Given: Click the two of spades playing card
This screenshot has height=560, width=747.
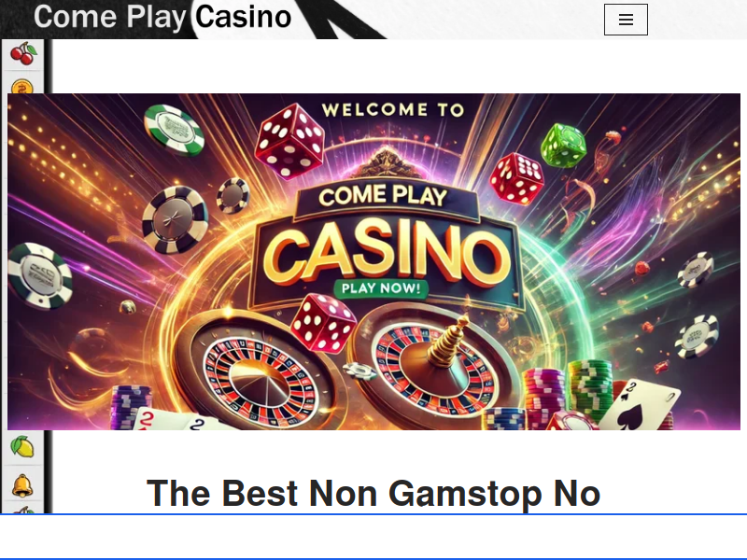Looking at the screenshot, I should click(640, 404).
